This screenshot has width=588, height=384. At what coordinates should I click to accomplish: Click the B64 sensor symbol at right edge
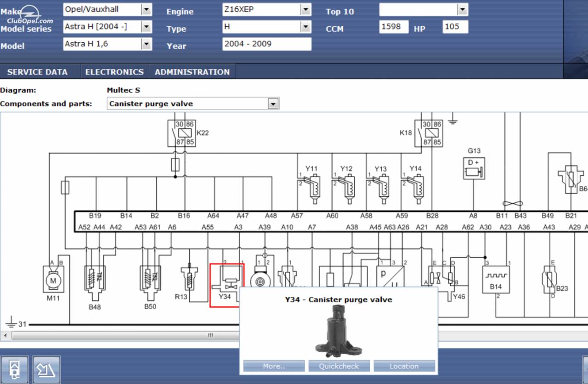click(571, 180)
